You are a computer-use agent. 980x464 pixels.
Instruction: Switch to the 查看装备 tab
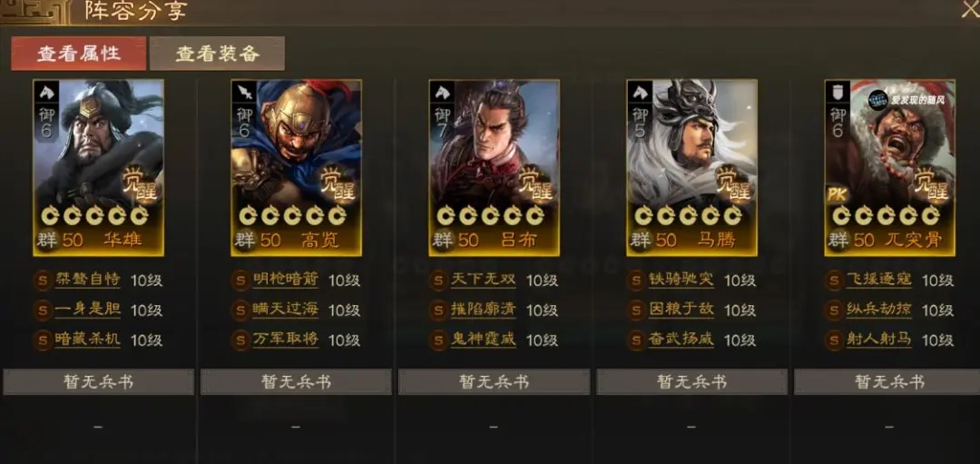click(x=218, y=54)
